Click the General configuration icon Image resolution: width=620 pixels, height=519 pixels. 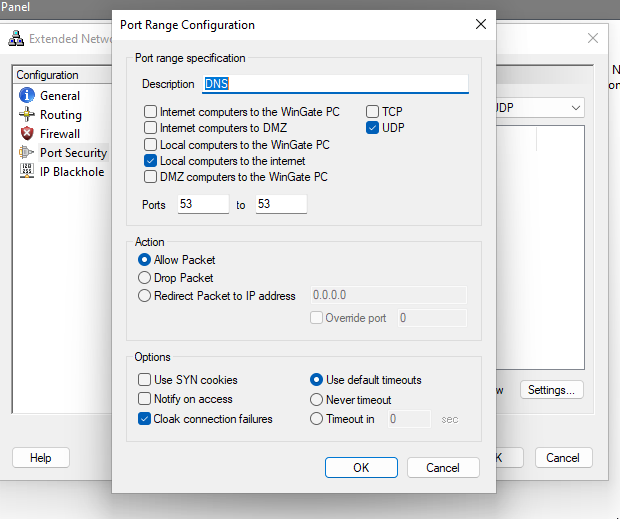click(x=26, y=96)
